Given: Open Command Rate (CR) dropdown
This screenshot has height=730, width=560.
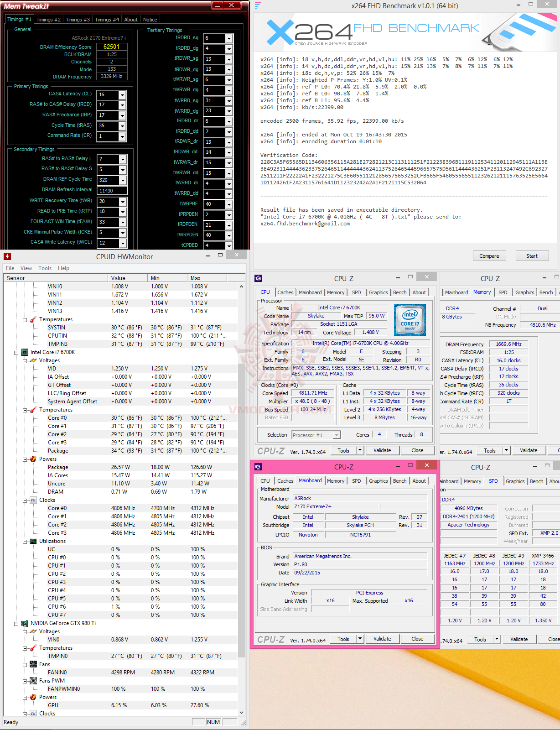Looking at the screenshot, I should [x=122, y=136].
